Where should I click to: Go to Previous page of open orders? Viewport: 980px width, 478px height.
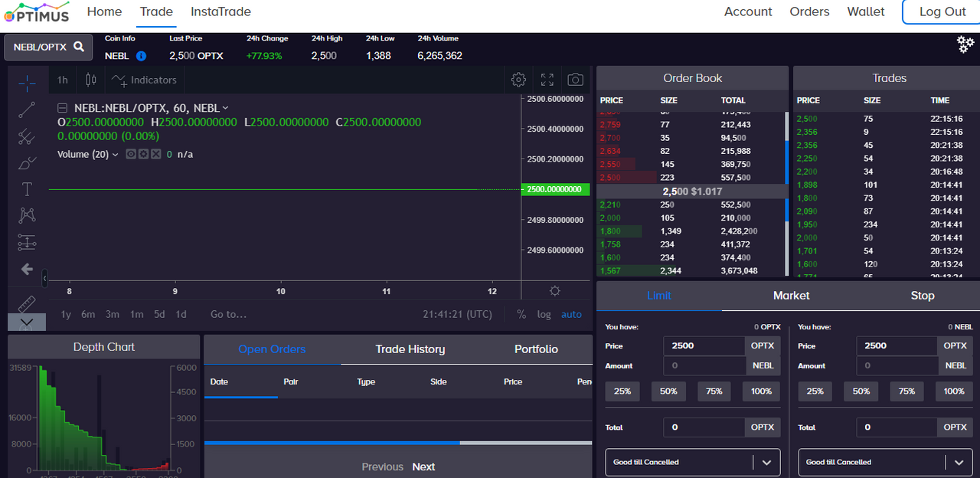point(383,467)
